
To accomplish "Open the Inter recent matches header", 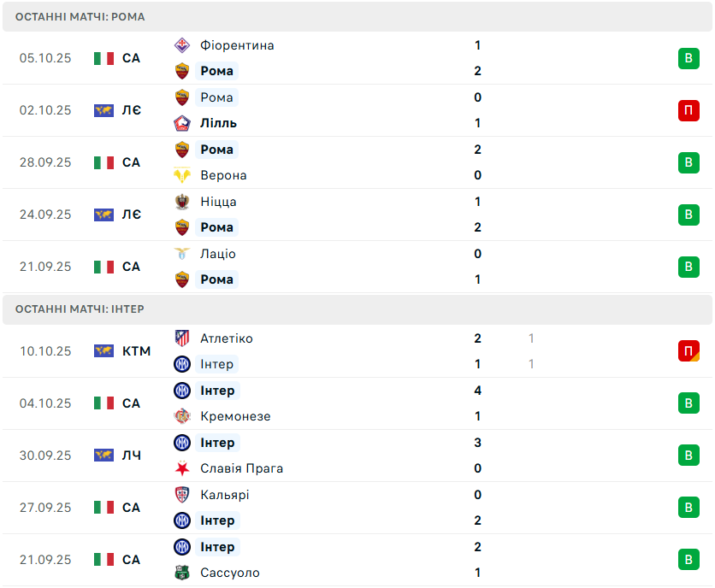I will [80, 309].
